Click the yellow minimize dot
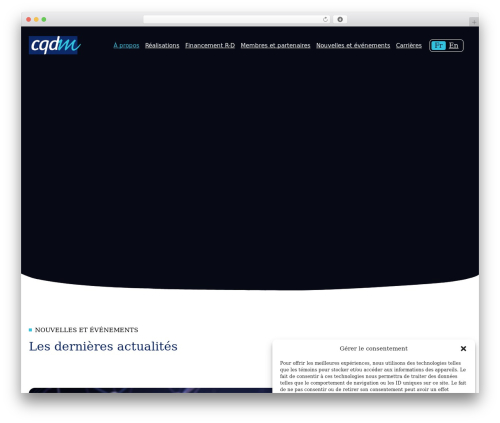 click(36, 20)
